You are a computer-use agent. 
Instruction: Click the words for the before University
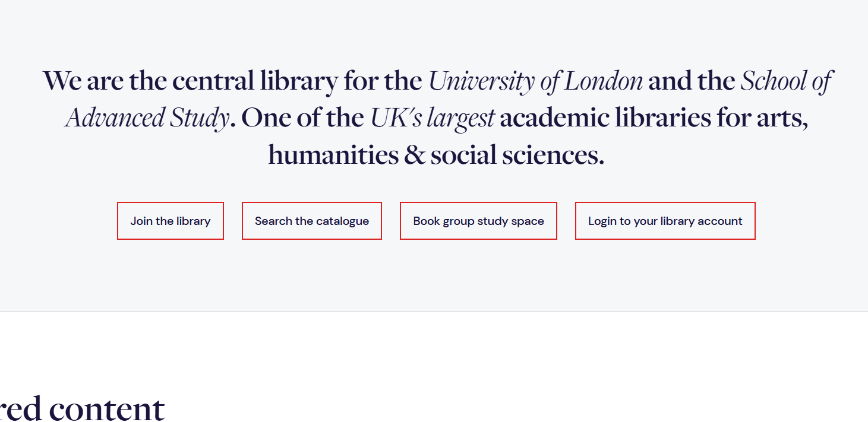[383, 81]
